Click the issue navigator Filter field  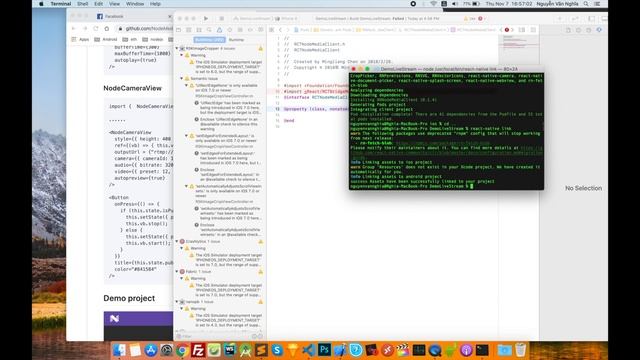[x=216, y=336]
